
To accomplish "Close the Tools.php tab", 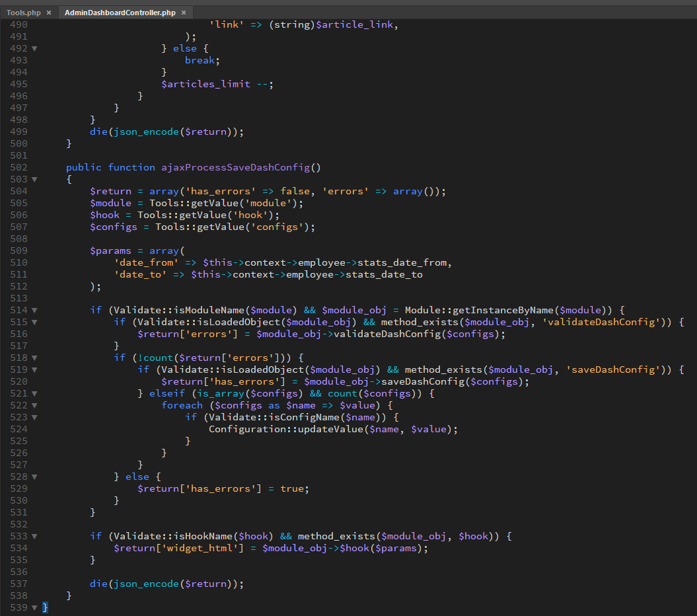I will pos(49,13).
